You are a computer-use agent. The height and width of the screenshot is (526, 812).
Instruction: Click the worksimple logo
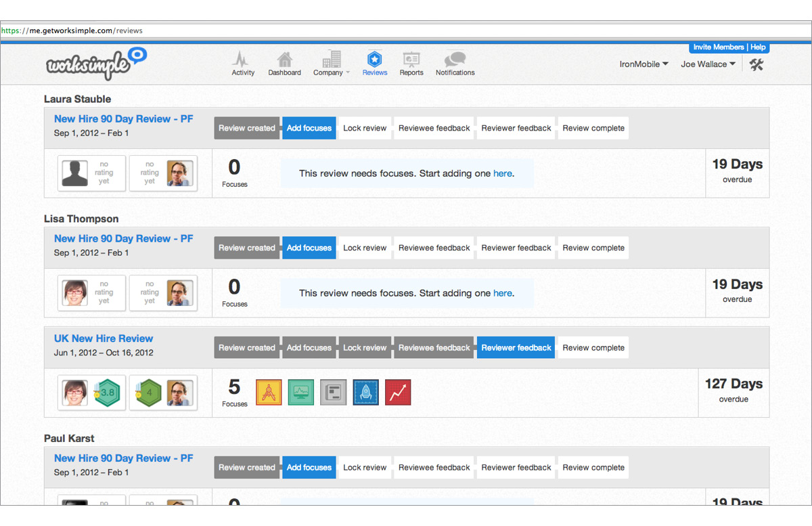[x=96, y=64]
